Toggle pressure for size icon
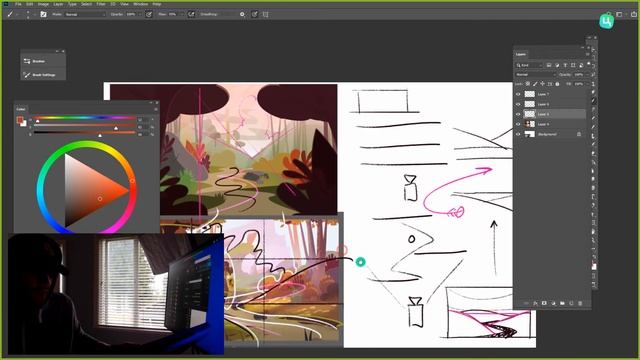The height and width of the screenshot is (360, 640). tap(254, 14)
